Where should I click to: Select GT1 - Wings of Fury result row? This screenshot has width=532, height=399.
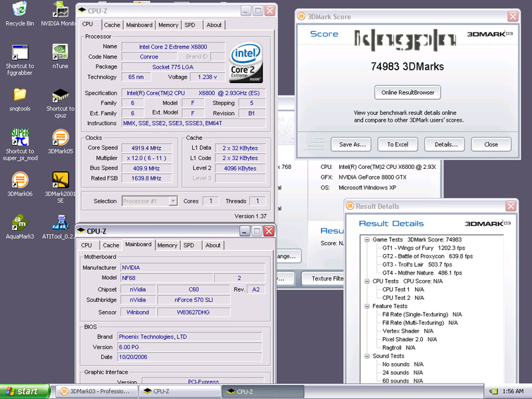tap(424, 248)
